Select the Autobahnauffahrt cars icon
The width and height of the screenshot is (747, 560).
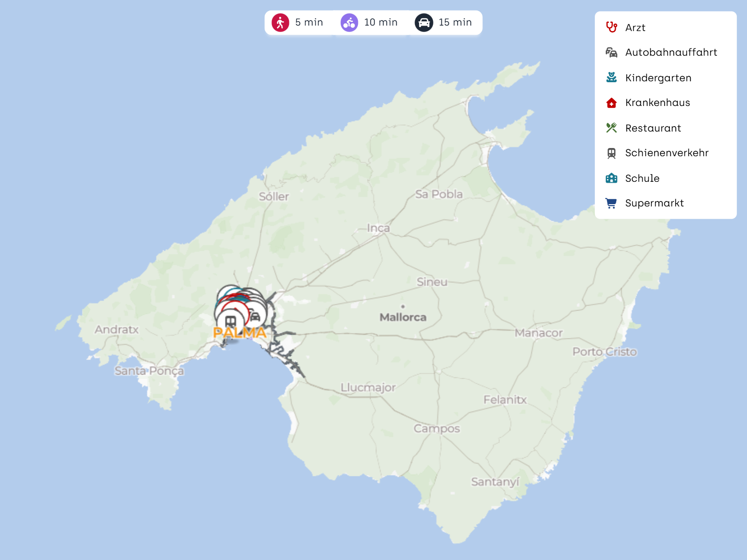click(x=611, y=53)
